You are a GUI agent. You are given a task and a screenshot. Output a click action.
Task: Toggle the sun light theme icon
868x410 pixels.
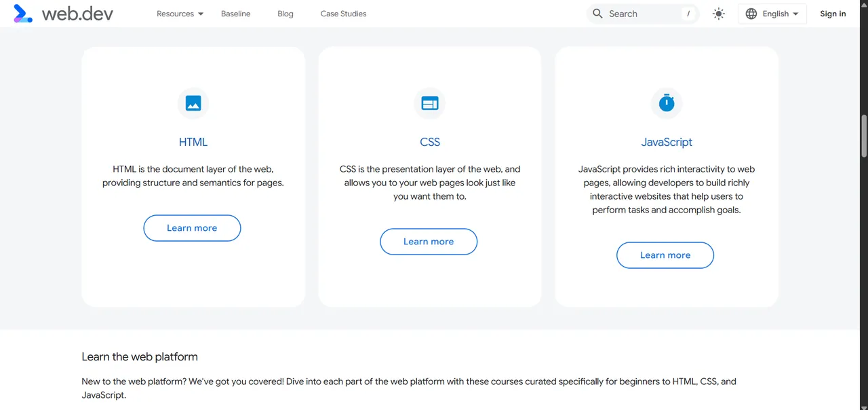pyautogui.click(x=719, y=14)
